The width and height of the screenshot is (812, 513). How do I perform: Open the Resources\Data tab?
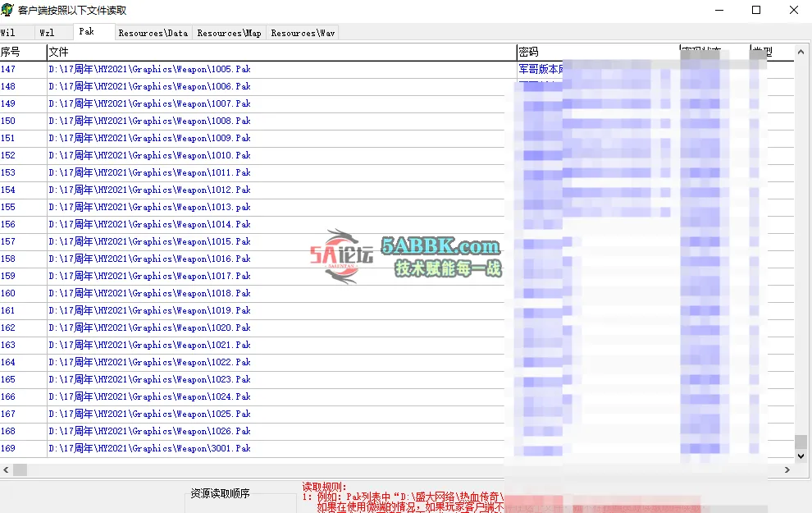153,33
